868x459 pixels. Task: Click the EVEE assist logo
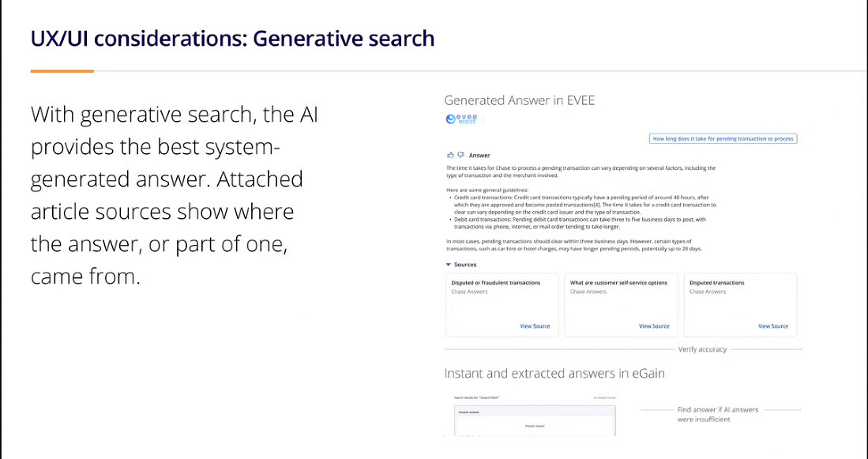click(x=461, y=119)
